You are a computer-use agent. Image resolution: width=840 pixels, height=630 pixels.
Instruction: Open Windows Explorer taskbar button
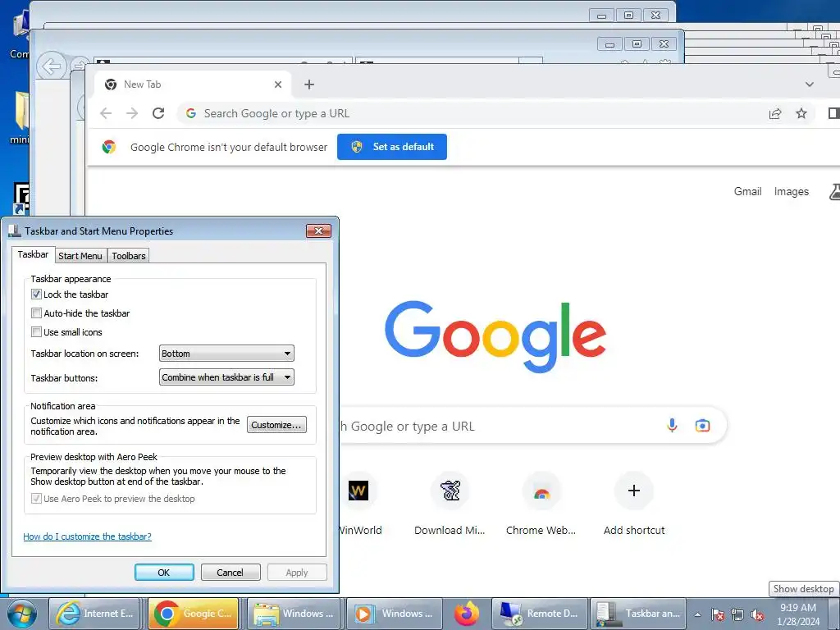click(x=292, y=614)
